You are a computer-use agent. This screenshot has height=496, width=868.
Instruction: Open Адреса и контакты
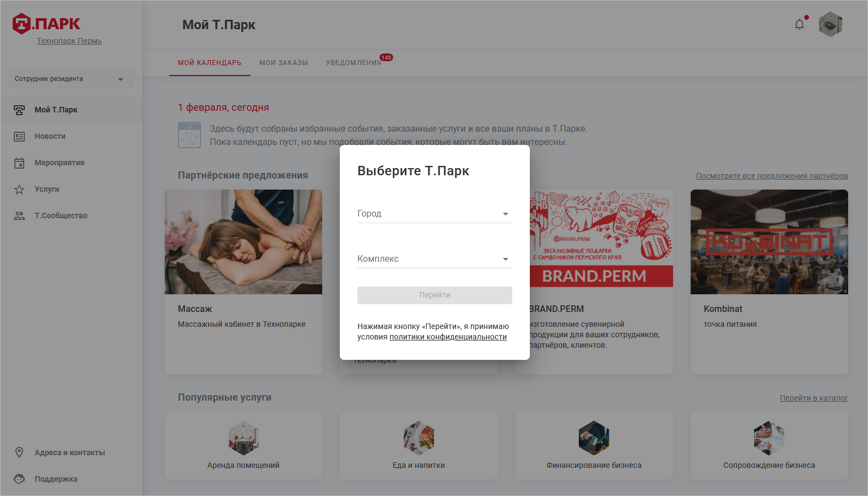pos(69,452)
